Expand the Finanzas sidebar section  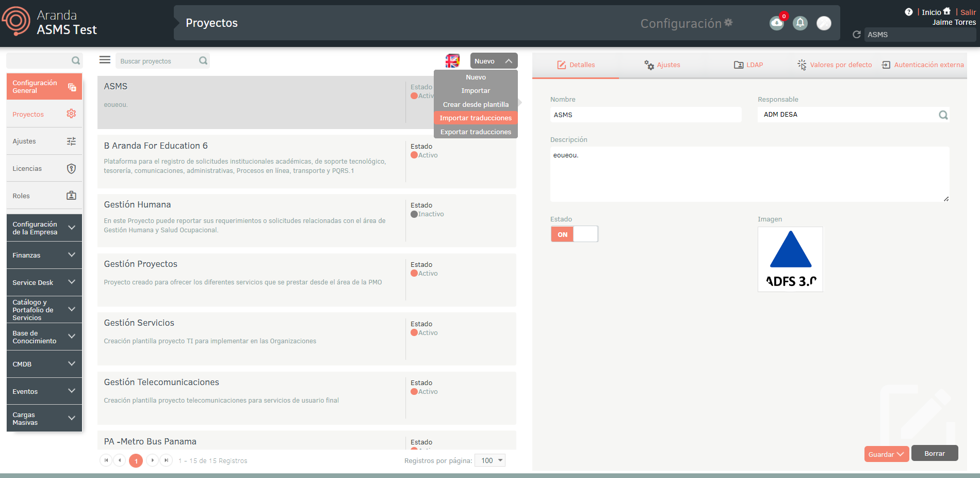click(44, 255)
